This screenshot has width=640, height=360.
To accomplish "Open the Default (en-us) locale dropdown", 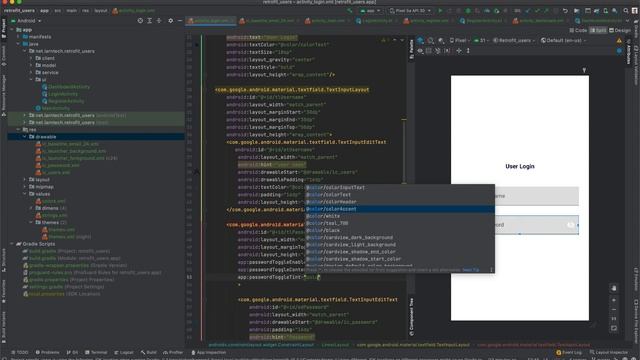I will [563, 40].
